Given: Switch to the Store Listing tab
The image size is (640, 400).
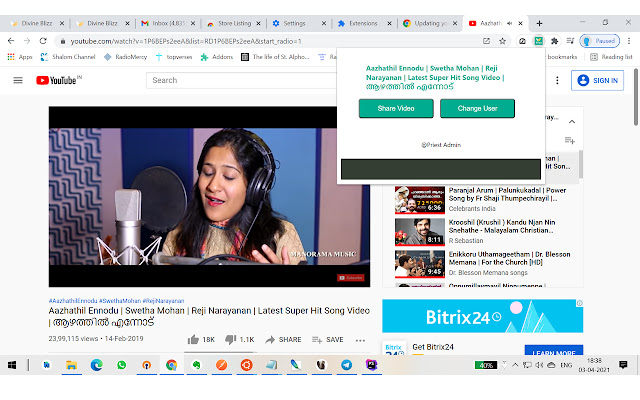Looking at the screenshot, I should [x=233, y=23].
